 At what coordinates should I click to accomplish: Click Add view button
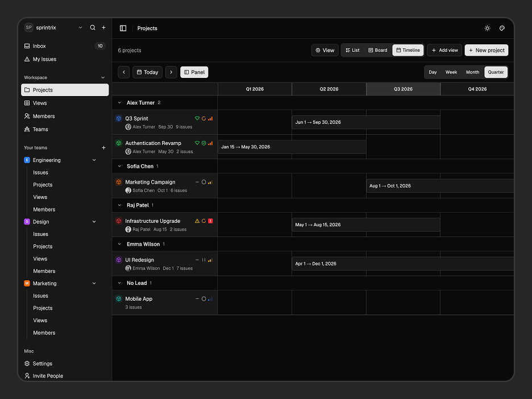tap(444, 50)
